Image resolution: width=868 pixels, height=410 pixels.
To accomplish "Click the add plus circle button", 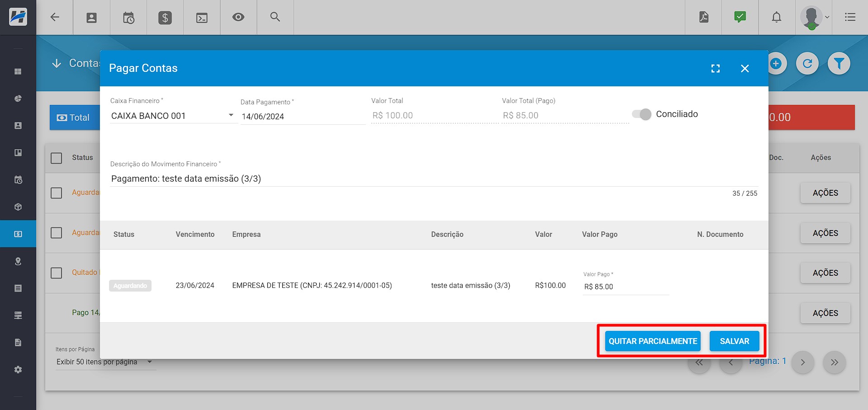I will pyautogui.click(x=776, y=64).
